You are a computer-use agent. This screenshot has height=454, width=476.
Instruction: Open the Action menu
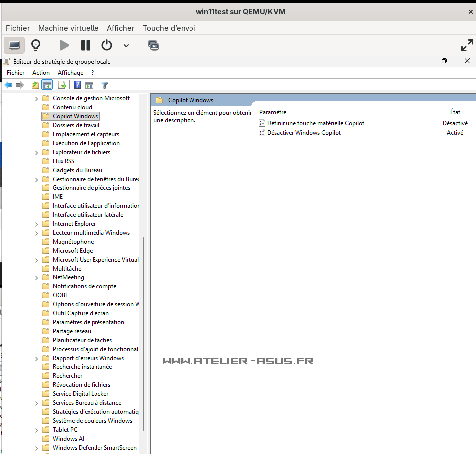(41, 73)
